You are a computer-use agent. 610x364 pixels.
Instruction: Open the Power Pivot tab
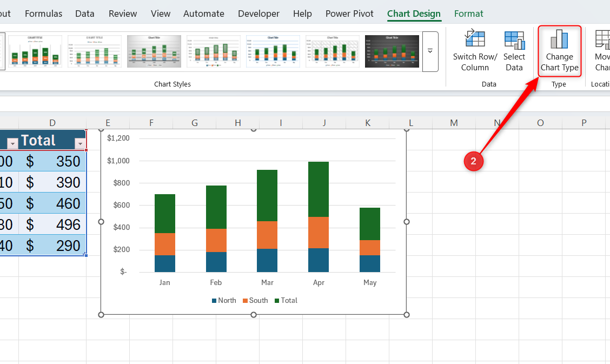tap(349, 14)
